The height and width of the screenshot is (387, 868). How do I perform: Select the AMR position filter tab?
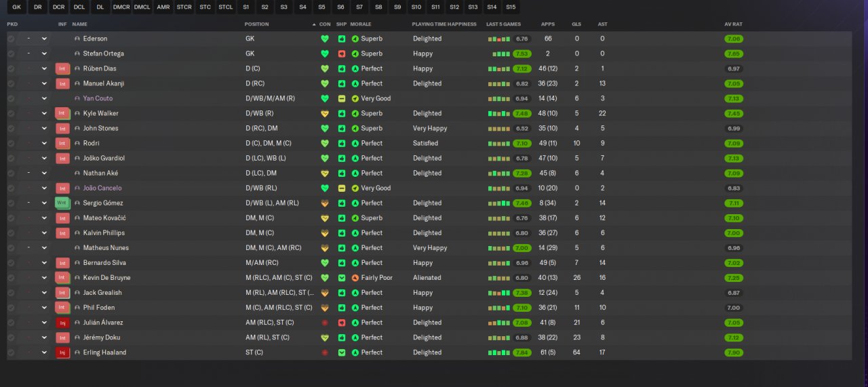tap(163, 7)
